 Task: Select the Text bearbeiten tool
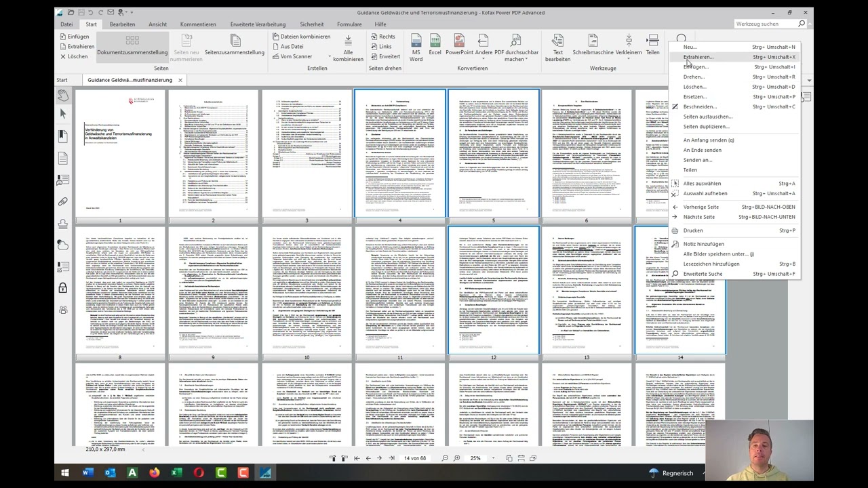click(x=557, y=47)
